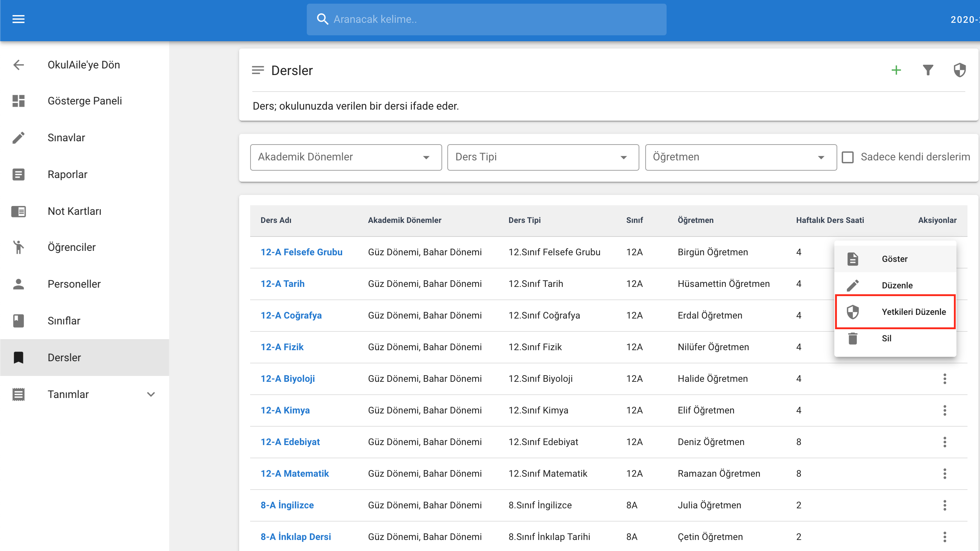This screenshot has width=980, height=551.
Task: Enable Sadece kendi derslerim checkbox
Action: (847, 157)
